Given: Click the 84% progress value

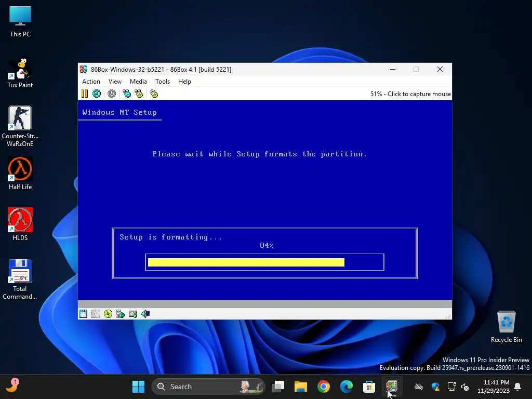Looking at the screenshot, I should point(267,245).
